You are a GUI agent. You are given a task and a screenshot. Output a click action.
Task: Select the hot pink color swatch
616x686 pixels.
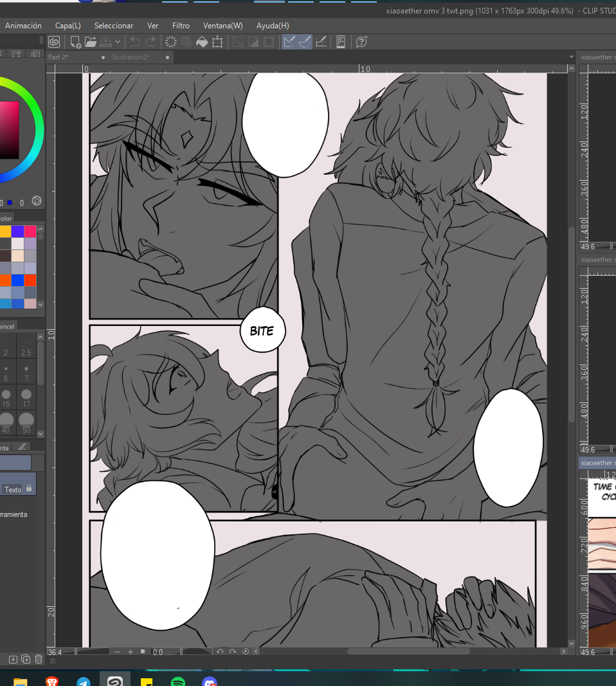pyautogui.click(x=30, y=231)
